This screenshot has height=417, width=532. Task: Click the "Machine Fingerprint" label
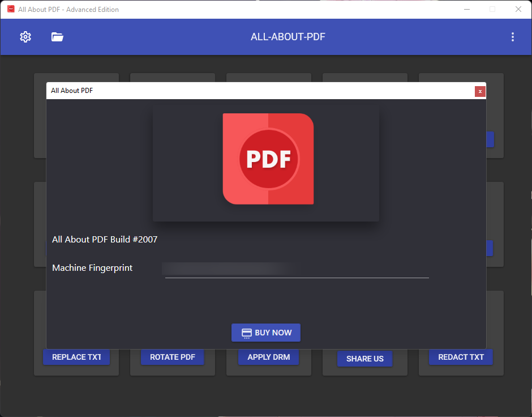tap(92, 268)
